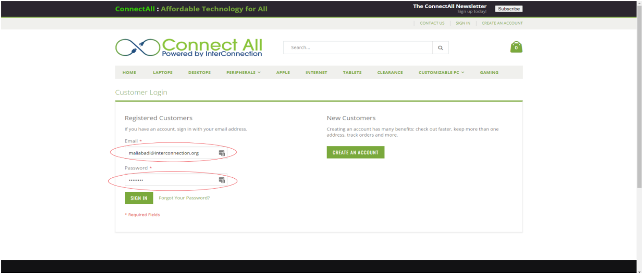Screen dimensions: 644x275
Task: Click the Create an Account button
Action: (355, 152)
